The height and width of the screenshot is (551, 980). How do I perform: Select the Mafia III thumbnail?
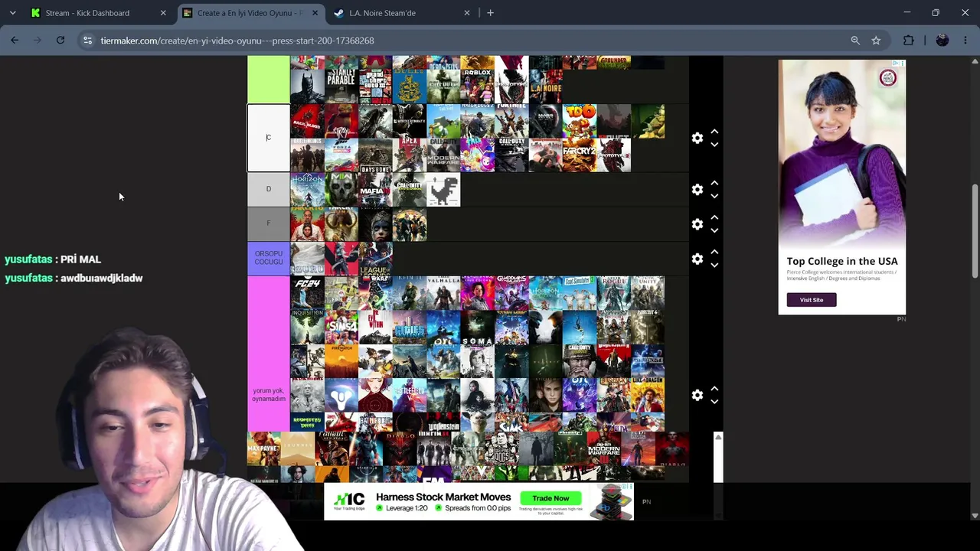coord(375,190)
